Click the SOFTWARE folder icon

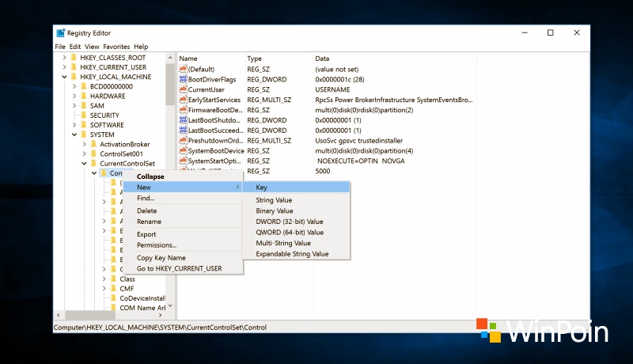pos(84,125)
